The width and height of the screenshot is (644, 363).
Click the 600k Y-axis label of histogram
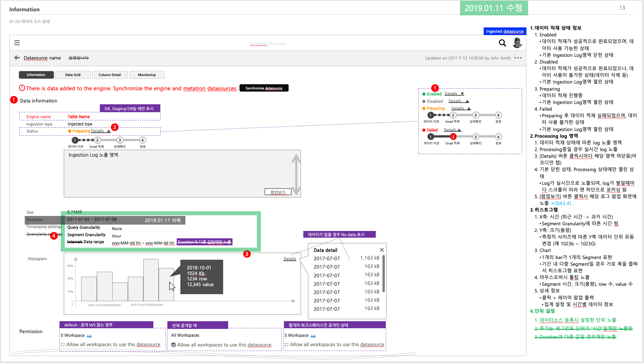pos(70,266)
